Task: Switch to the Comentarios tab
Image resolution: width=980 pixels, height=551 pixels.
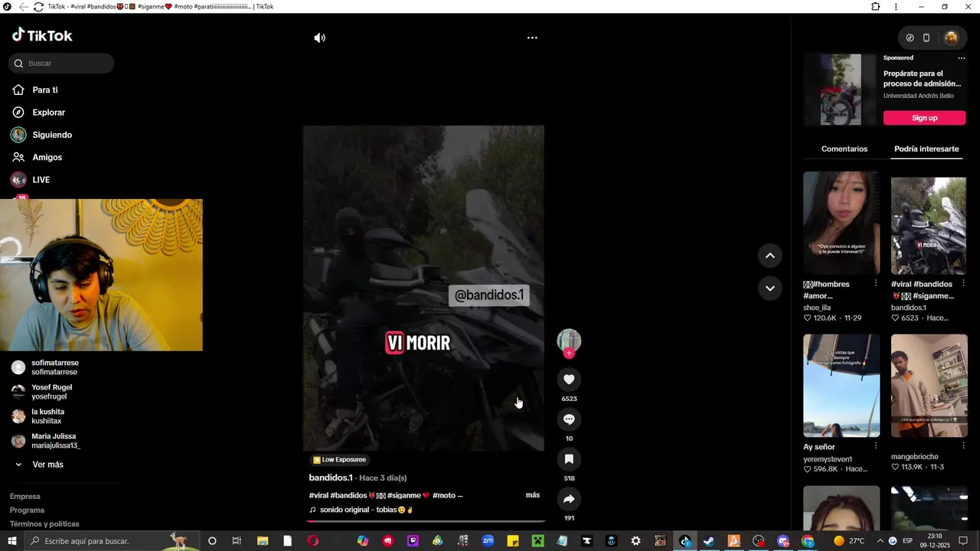Action: (844, 149)
